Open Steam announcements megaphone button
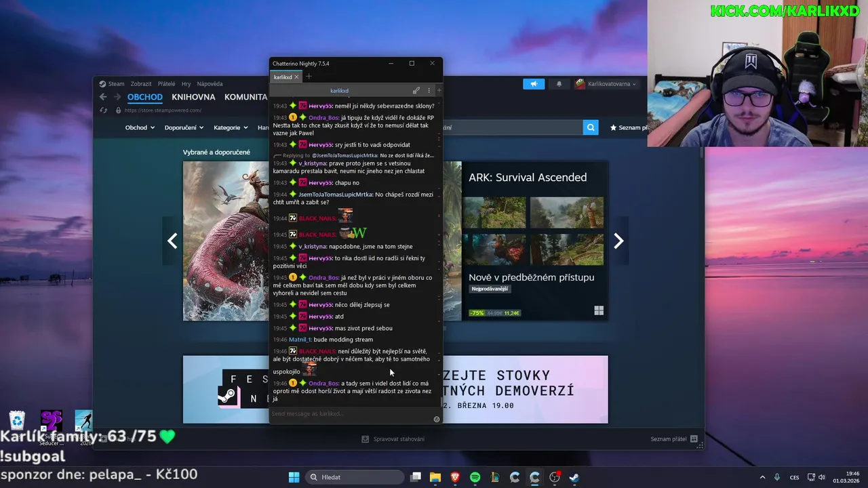The width and height of the screenshot is (868, 488). coord(534,84)
